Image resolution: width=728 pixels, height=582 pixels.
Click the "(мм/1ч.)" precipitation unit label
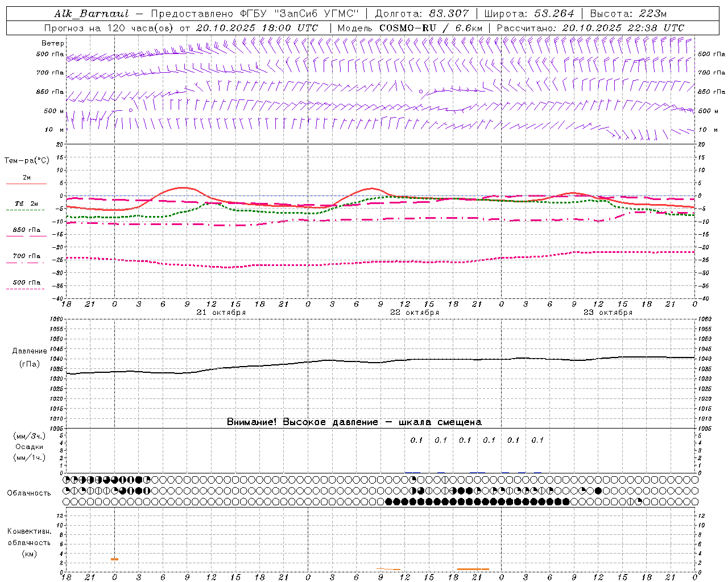pos(30,458)
